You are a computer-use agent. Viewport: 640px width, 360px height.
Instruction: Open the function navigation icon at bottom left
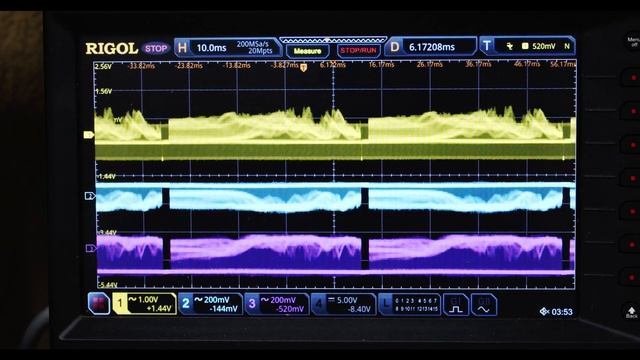[99, 304]
